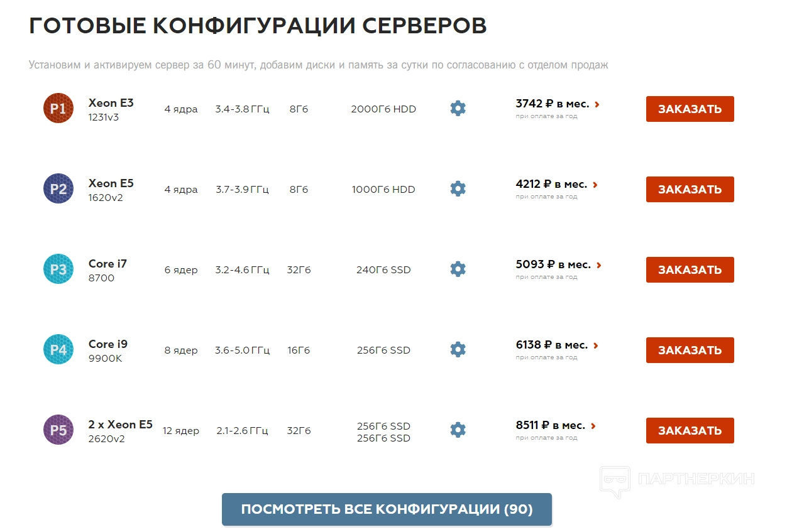This screenshot has height=532, width=787.
Task: Click the 3.7-3.9 ГГц frequency value
Action: click(242, 190)
